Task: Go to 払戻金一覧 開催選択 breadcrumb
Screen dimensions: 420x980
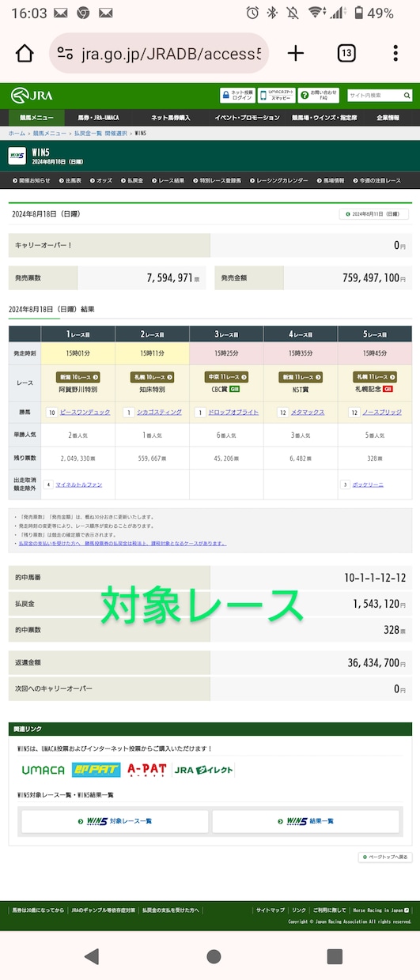Action: click(x=100, y=134)
